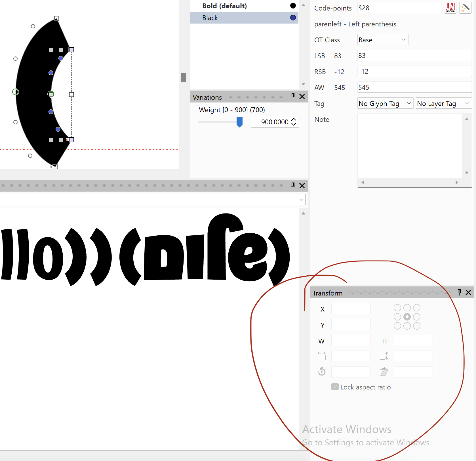
Task: Click the rotation angle field
Action: click(x=351, y=372)
